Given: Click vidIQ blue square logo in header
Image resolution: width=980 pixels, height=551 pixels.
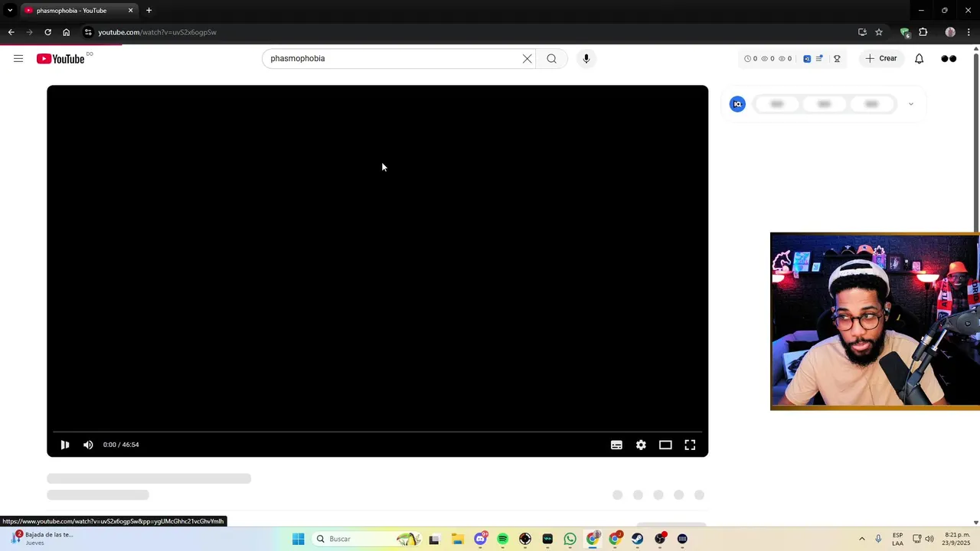Looking at the screenshot, I should click(x=807, y=59).
